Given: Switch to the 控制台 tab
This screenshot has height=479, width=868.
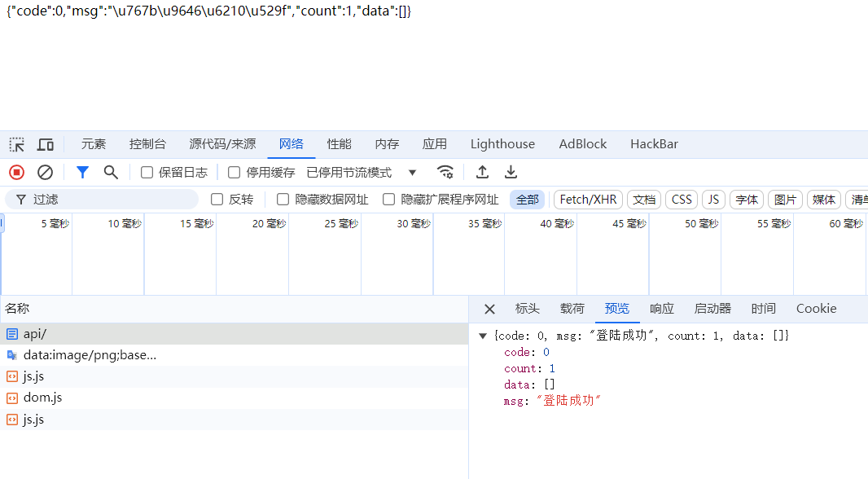Looking at the screenshot, I should tap(147, 144).
